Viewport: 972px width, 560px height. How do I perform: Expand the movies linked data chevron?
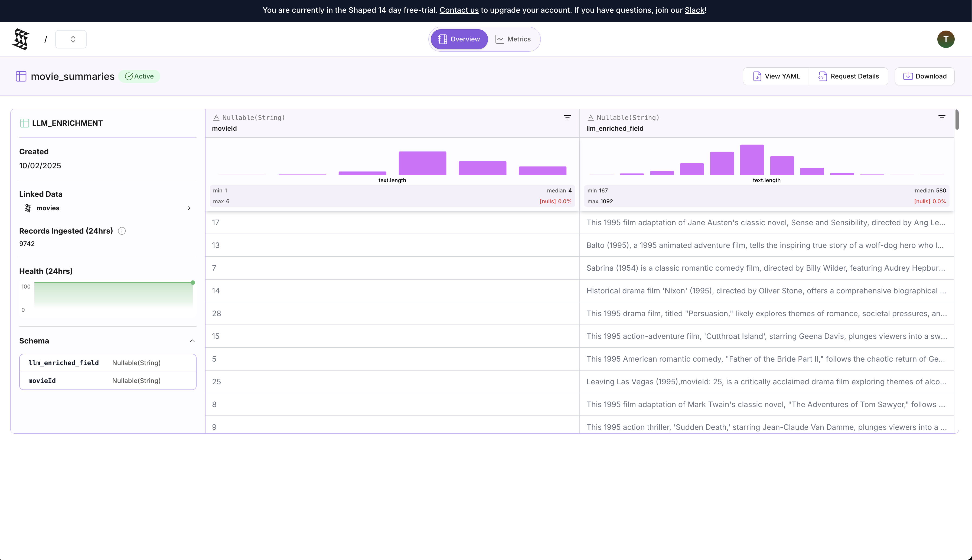pyautogui.click(x=189, y=208)
